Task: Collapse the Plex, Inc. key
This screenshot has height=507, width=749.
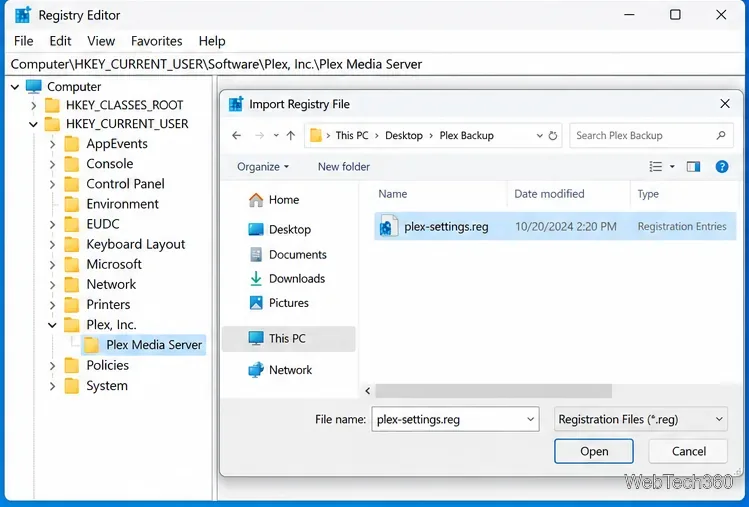Action: pos(53,325)
